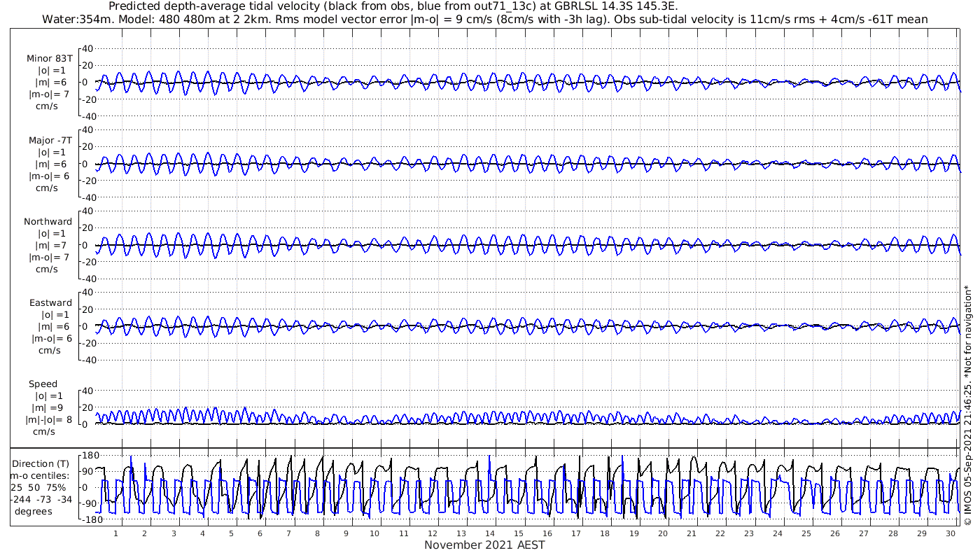Click the IMOS copyright text on right edge
980x560 pixels.
coord(968,405)
